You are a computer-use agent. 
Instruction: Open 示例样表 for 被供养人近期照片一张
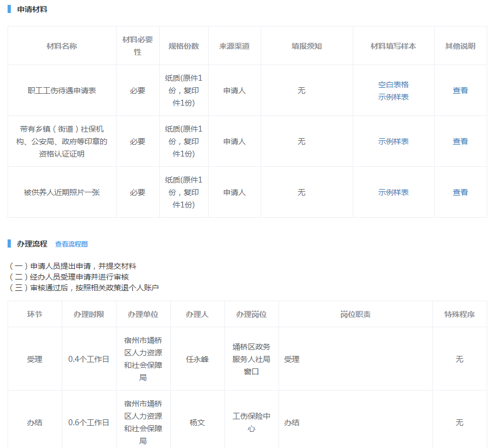[x=393, y=192]
